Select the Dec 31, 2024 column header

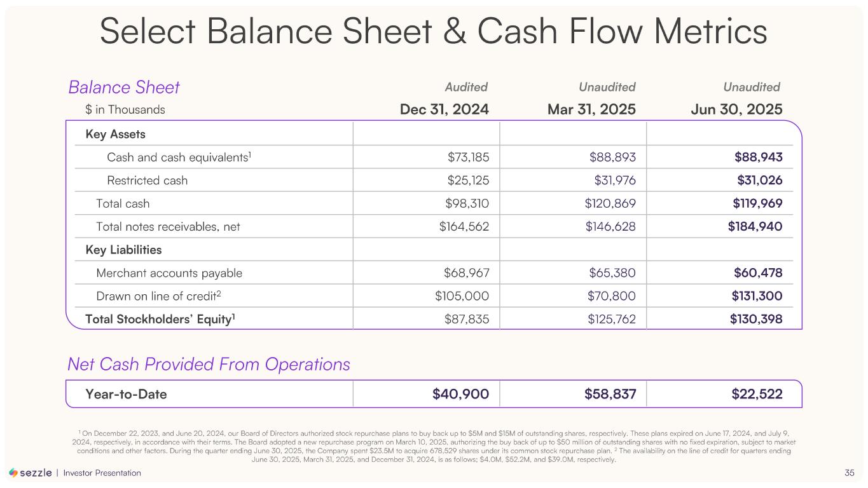pyautogui.click(x=444, y=109)
